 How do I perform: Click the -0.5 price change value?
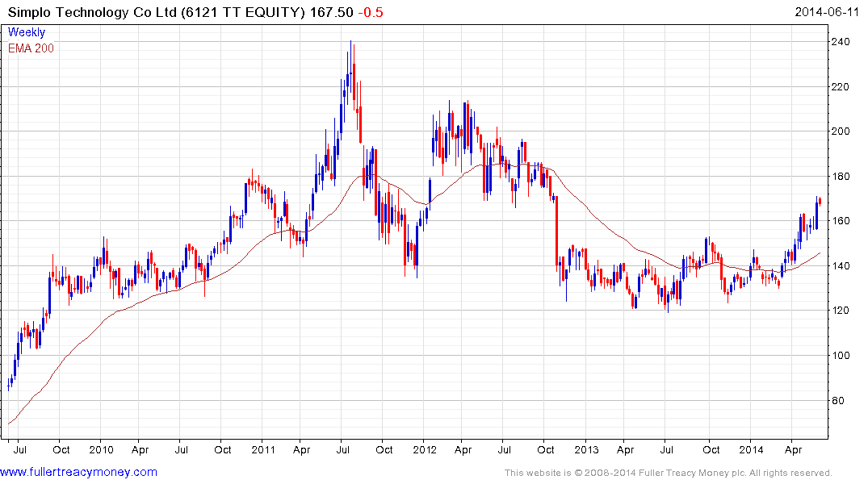pyautogui.click(x=371, y=12)
